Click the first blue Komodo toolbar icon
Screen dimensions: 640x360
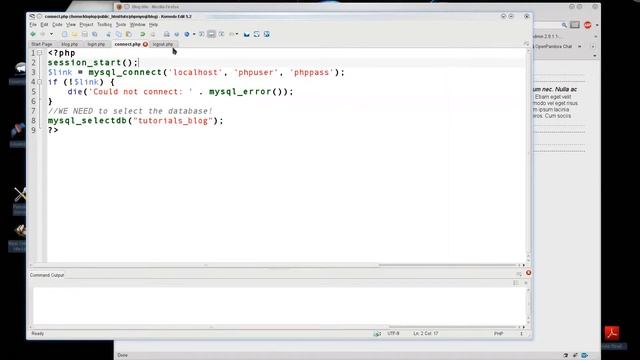click(247, 34)
